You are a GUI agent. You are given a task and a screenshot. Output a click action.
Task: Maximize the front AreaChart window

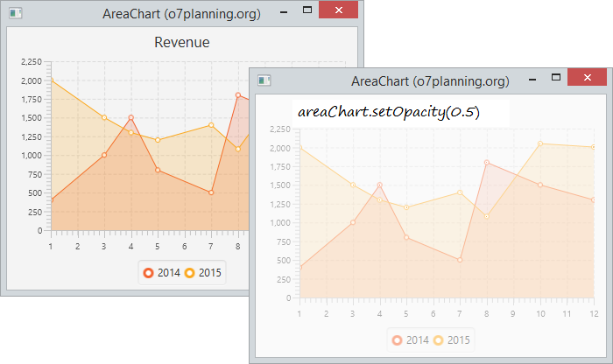point(556,77)
